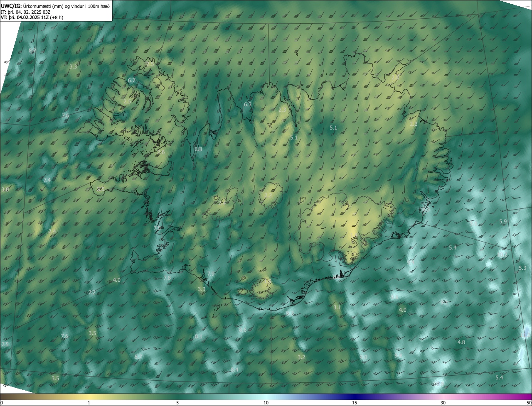Click the map value "7.2"
Viewport: 532px width, 406px height.
pyautogui.click(x=92, y=293)
